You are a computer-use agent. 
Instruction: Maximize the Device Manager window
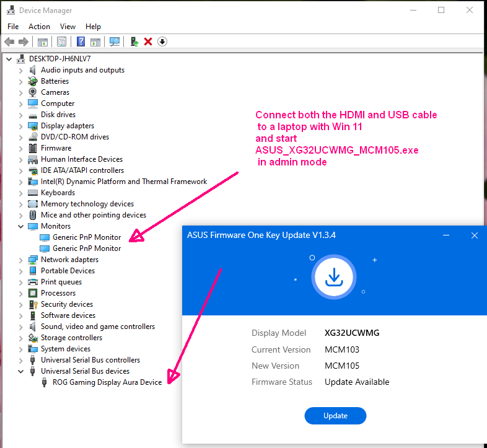(x=441, y=10)
